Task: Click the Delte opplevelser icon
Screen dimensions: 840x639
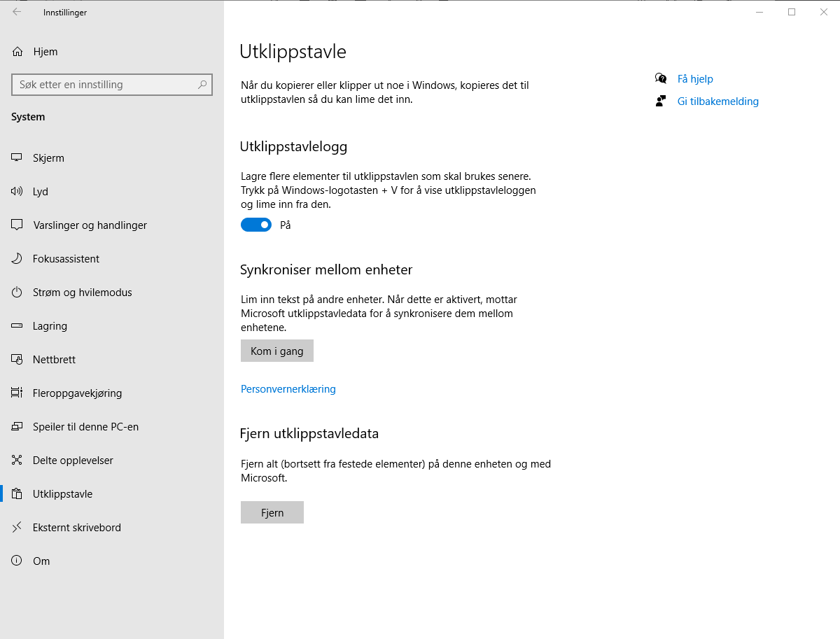Action: (16, 460)
